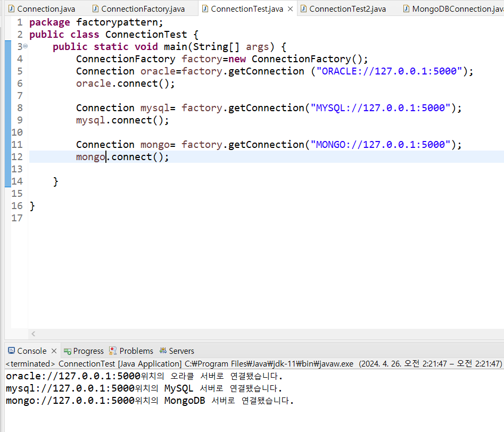This screenshot has height=432, width=504.
Task: Click the closing brace on line 16
Action: 32,206
